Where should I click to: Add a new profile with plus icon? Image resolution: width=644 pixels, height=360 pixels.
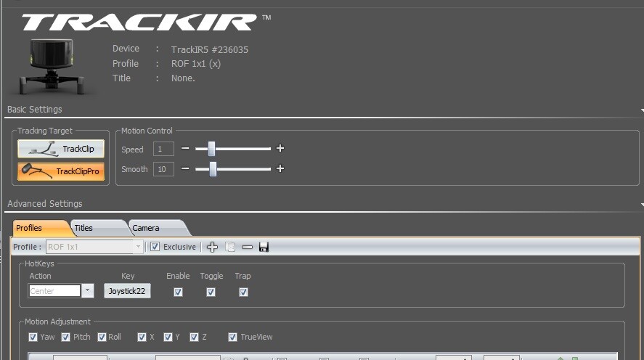pyautogui.click(x=212, y=247)
